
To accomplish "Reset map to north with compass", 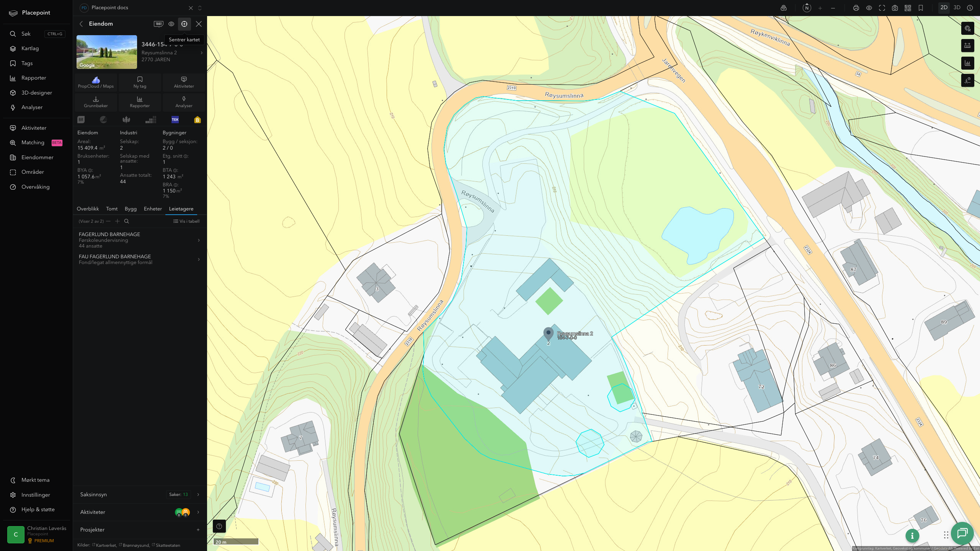I will pyautogui.click(x=807, y=8).
